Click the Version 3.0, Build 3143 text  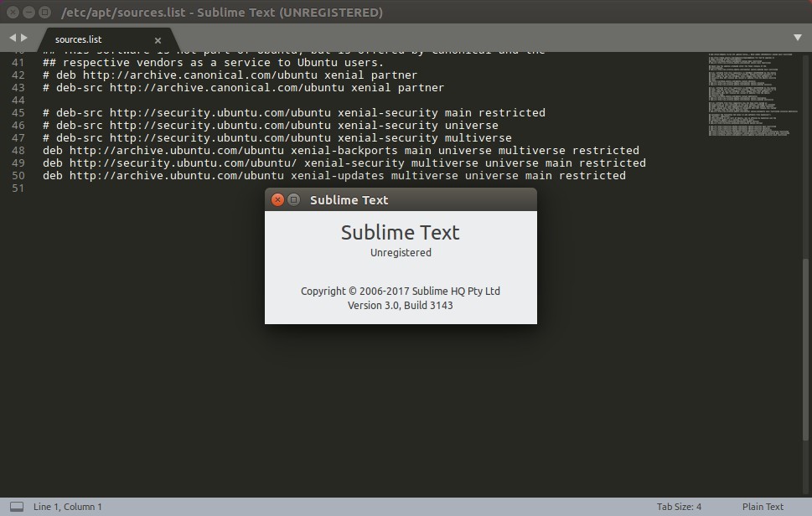[401, 305]
